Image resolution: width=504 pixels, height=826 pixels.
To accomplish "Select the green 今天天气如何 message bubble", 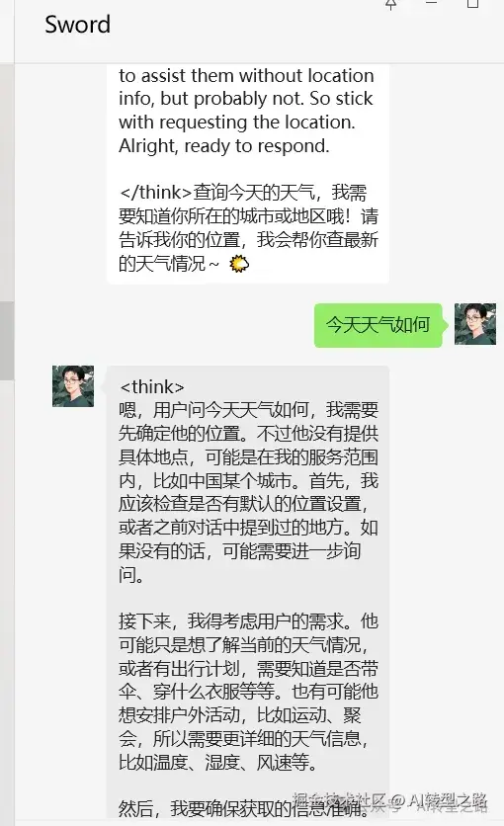I will (378, 325).
